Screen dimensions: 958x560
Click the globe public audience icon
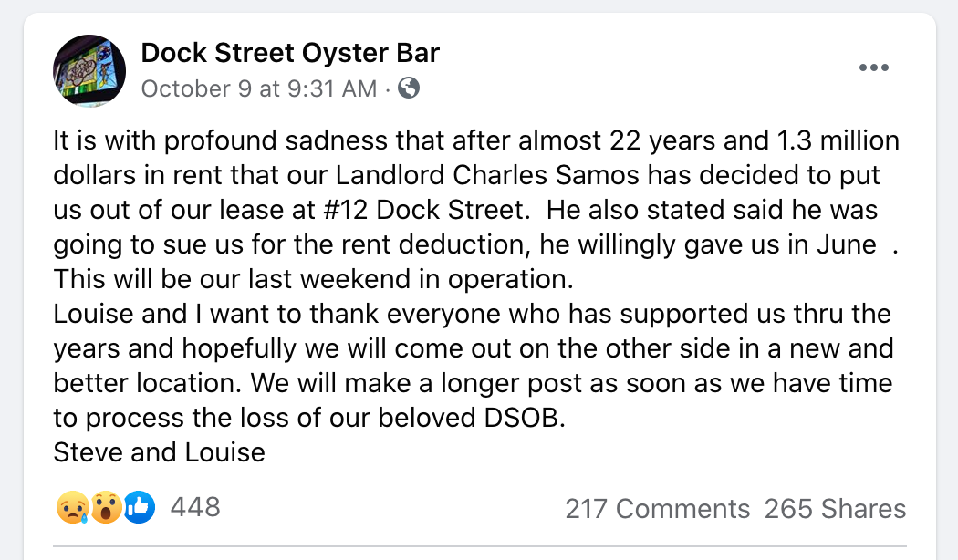(410, 88)
